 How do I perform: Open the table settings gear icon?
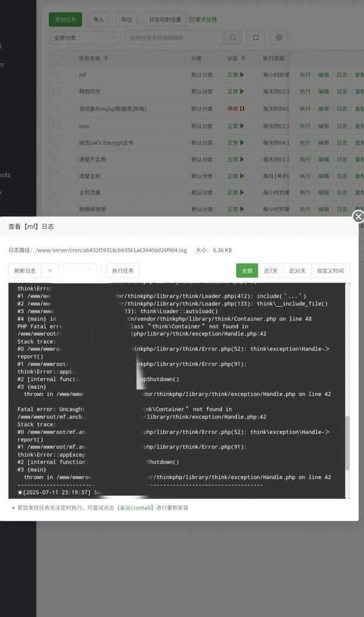[x=278, y=37]
